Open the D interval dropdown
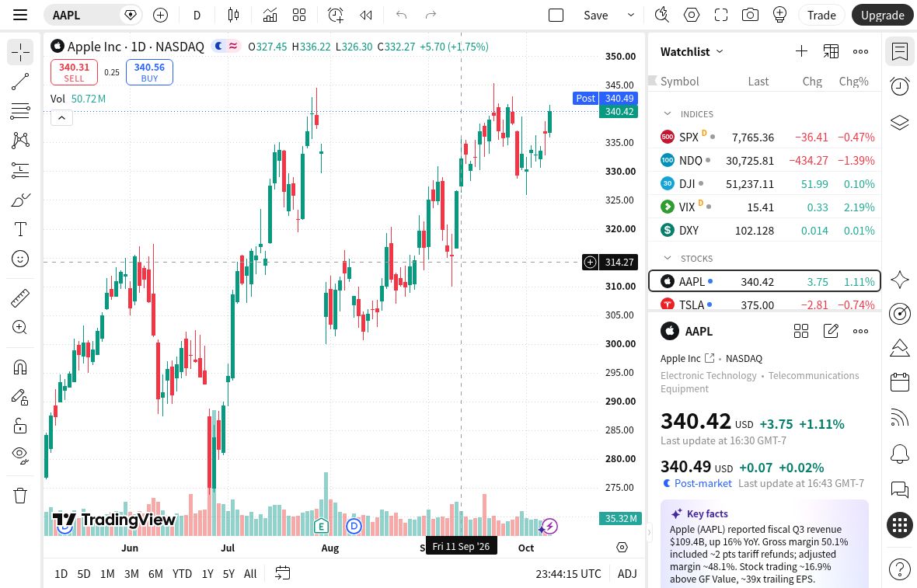The width and height of the screenshot is (917, 588). coord(197,16)
